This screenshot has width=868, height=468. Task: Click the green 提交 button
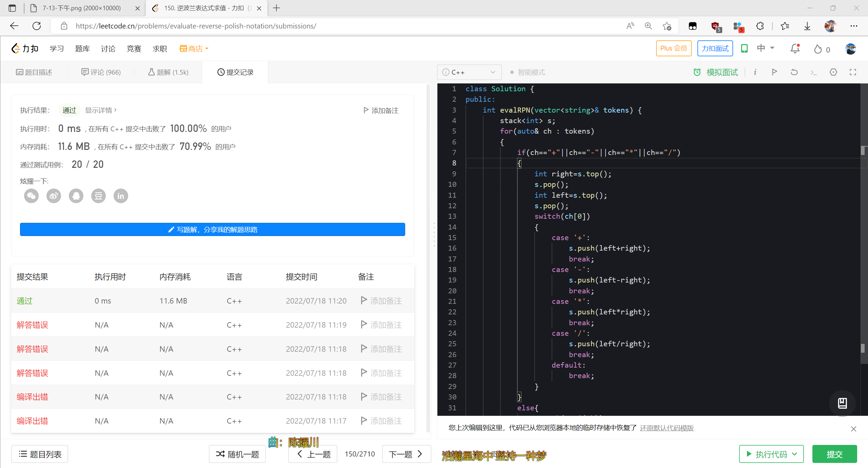(835, 454)
